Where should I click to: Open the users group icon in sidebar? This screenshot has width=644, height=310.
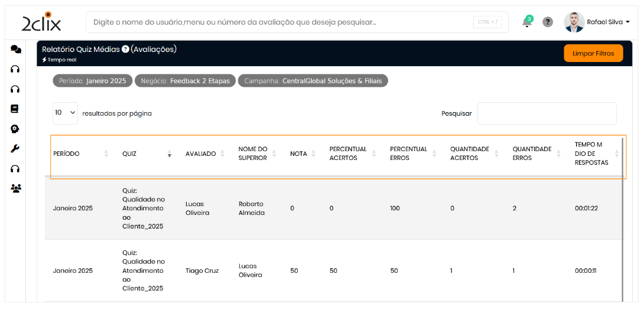[x=15, y=188]
